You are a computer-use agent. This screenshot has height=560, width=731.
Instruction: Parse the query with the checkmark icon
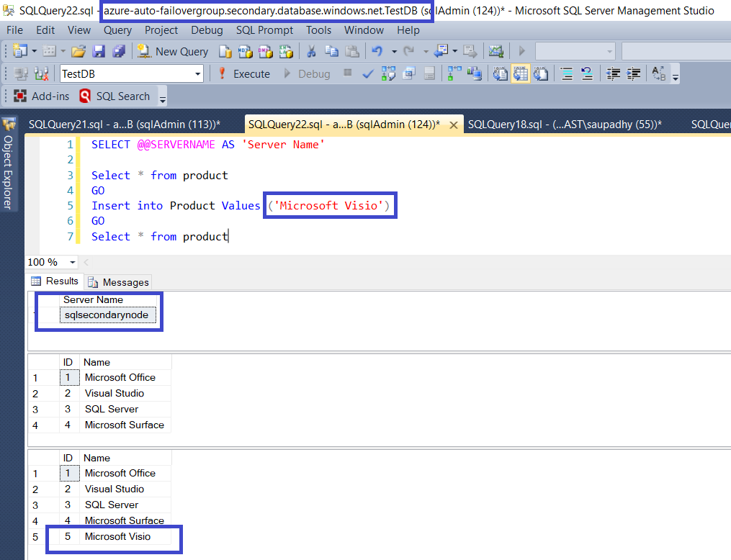pyautogui.click(x=368, y=73)
